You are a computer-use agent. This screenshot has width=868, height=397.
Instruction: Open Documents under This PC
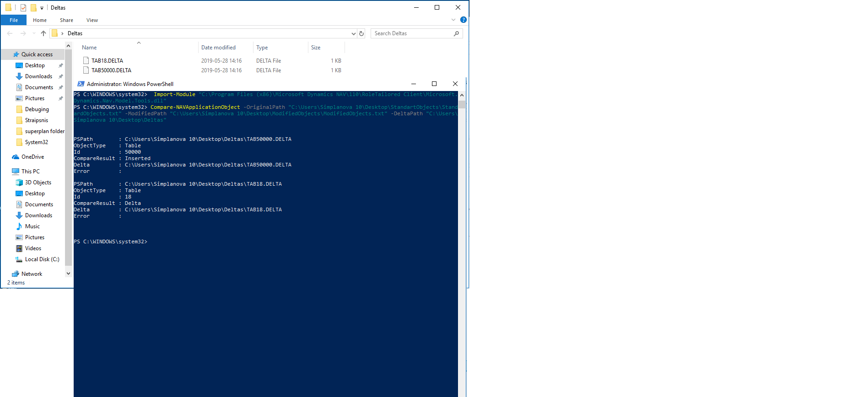tap(39, 204)
